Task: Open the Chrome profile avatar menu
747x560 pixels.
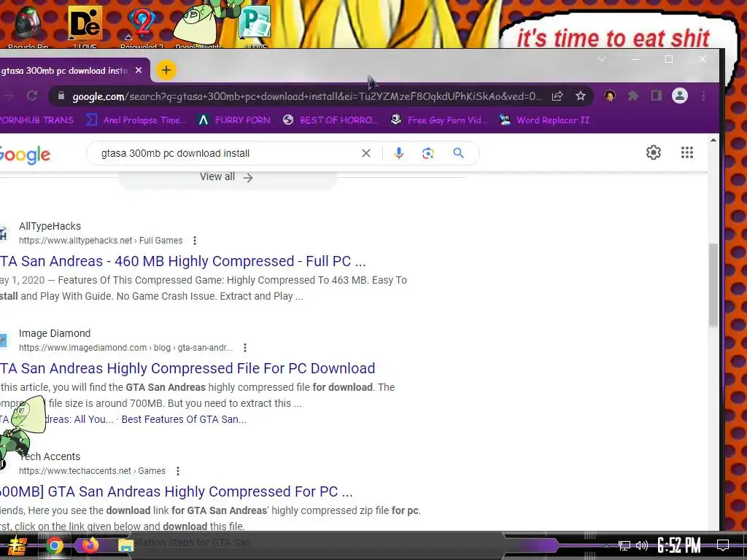Action: pyautogui.click(x=680, y=96)
